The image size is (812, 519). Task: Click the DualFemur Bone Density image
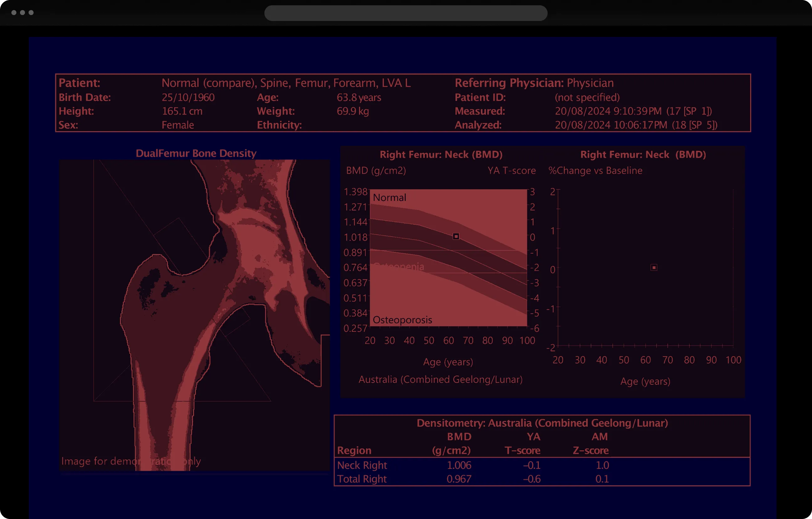(195, 315)
